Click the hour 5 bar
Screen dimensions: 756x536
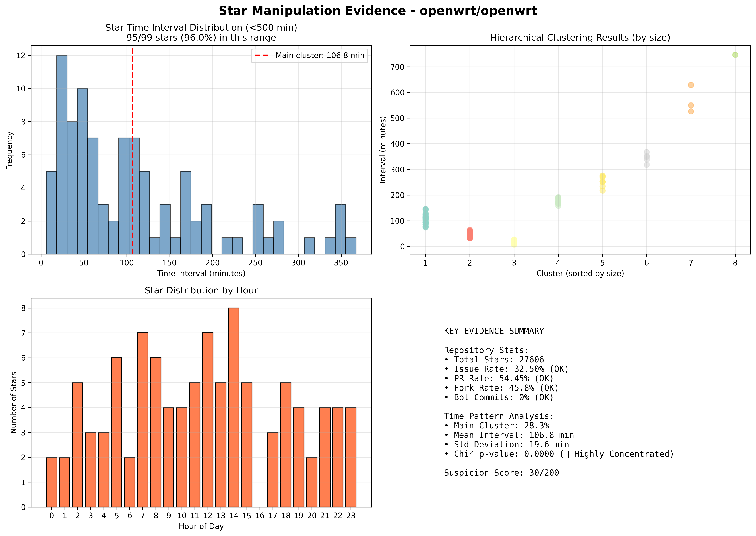pos(116,432)
